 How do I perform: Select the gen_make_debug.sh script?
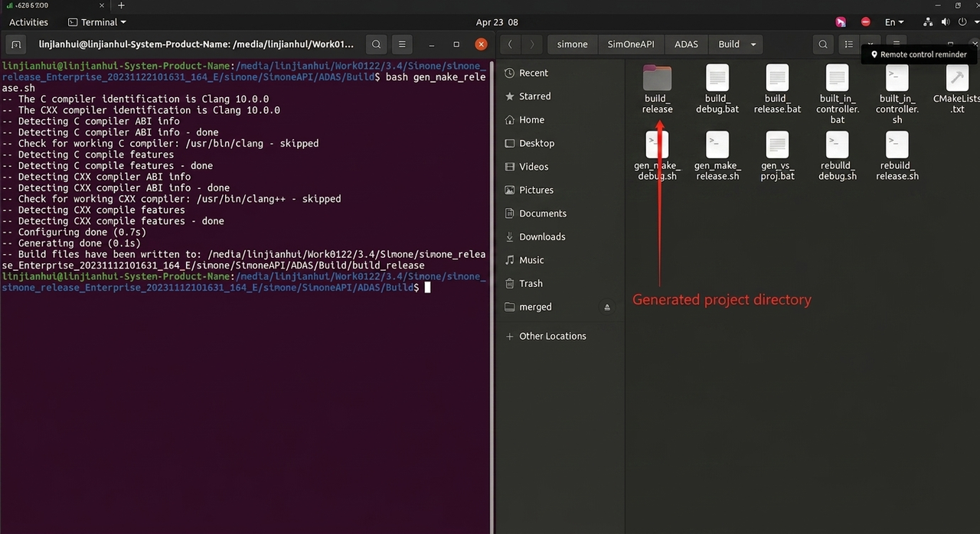(x=657, y=156)
